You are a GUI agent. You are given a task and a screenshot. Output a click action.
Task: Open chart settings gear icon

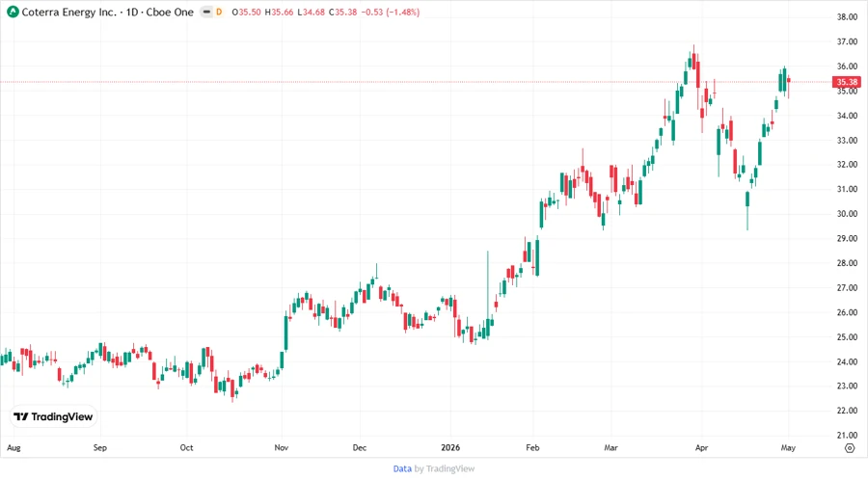pyautogui.click(x=850, y=448)
